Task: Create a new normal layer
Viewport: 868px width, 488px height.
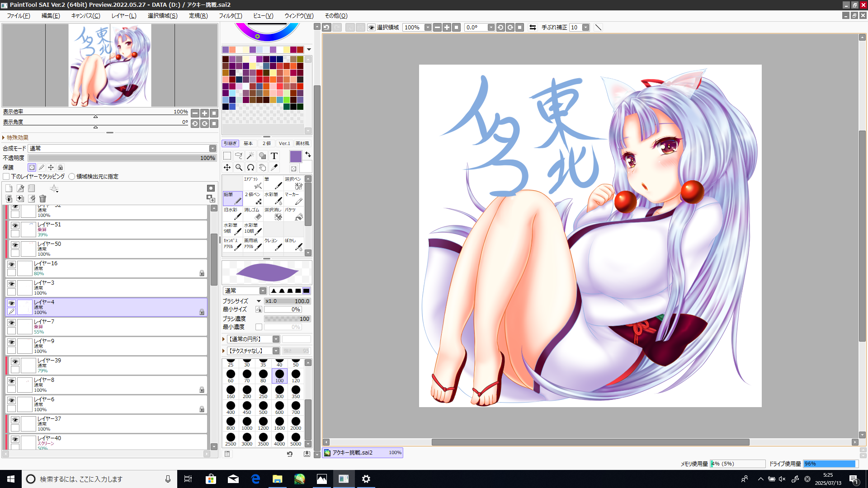Action: tap(9, 188)
